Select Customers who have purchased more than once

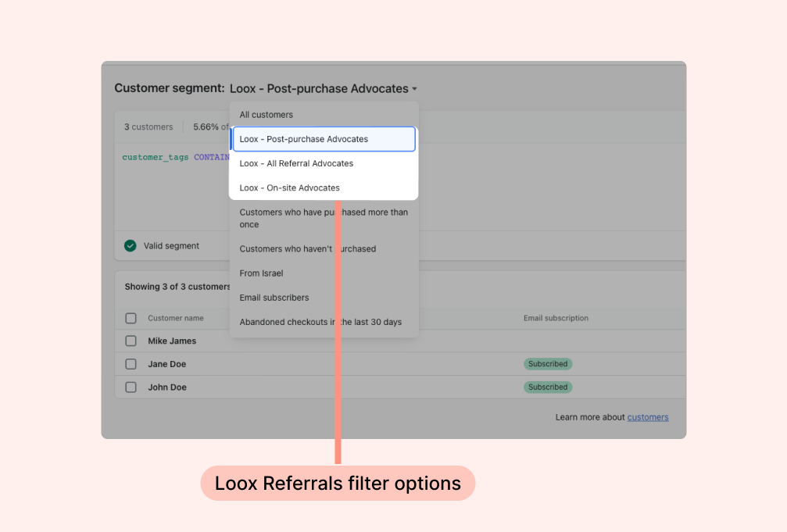[x=324, y=218]
